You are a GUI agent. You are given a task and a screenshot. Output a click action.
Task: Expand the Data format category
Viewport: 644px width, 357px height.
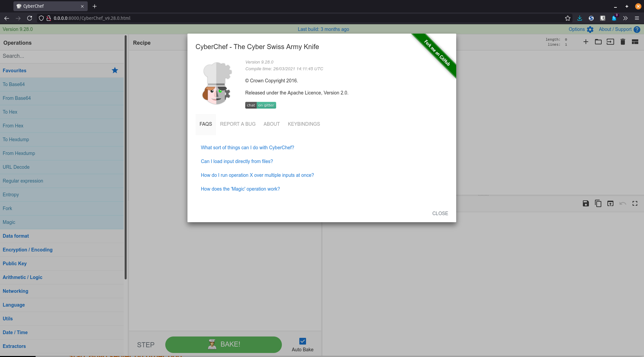[x=16, y=236]
